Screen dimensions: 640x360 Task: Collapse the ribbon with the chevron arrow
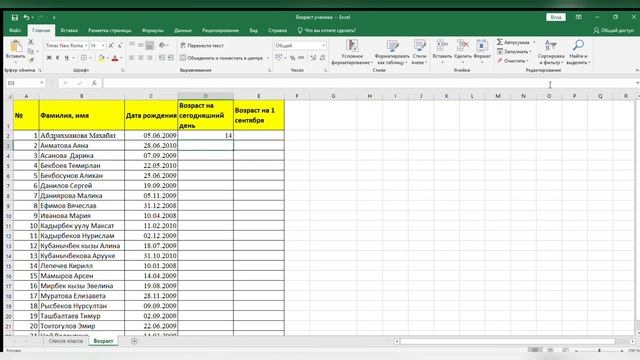pos(637,71)
